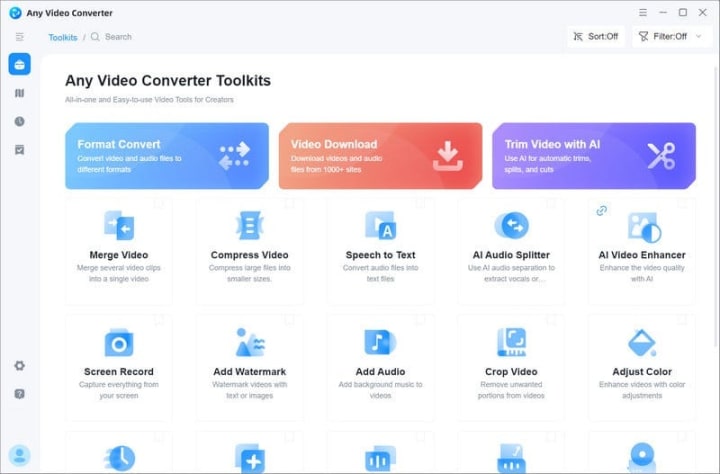Click 'All-in-one and Easy-to-use Video Tools for Creators'
This screenshot has height=474, width=720.
pos(149,100)
